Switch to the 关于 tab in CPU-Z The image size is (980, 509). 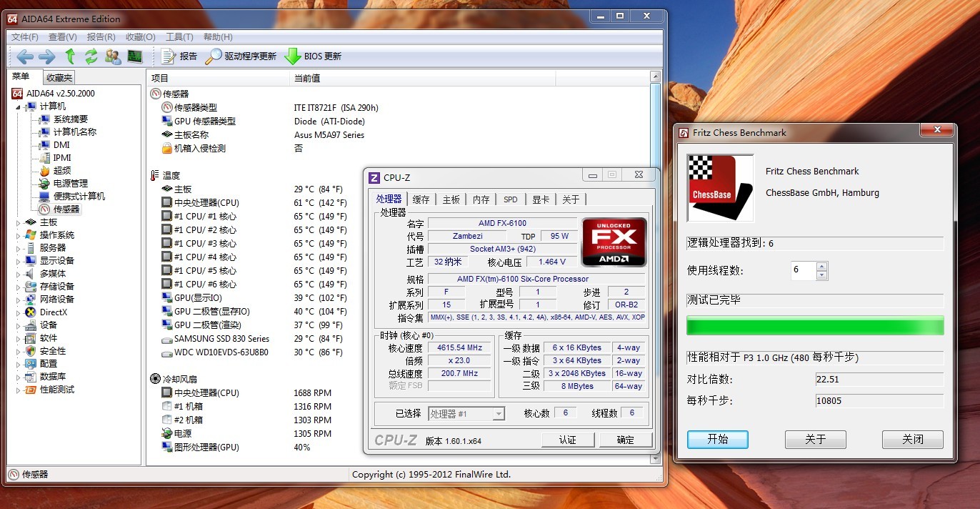point(571,199)
